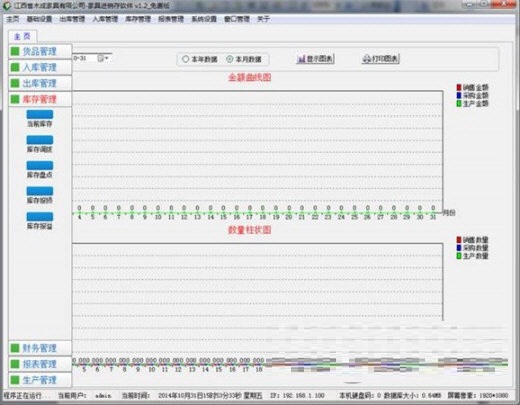The width and height of the screenshot is (520, 405).
Task: Open the 库存调拨 blue icon
Action: (x=40, y=140)
